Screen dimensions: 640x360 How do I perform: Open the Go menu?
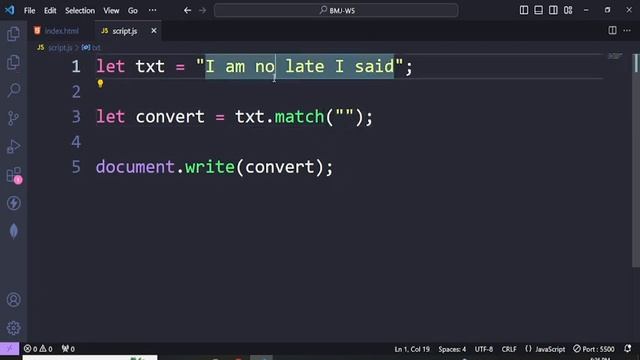[x=133, y=11]
